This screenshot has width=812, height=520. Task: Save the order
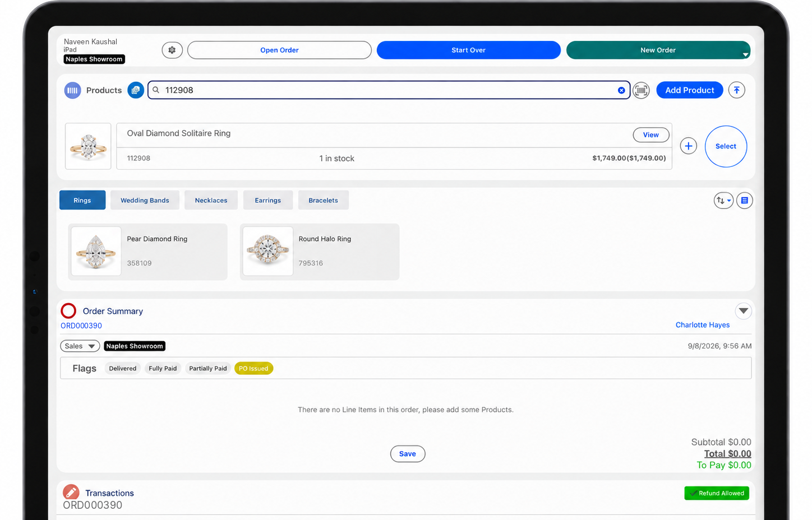point(408,454)
